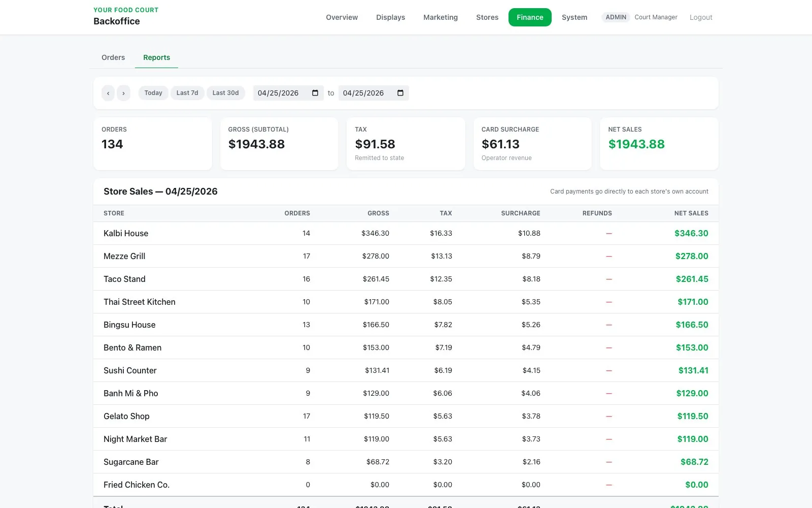Select the Today range button
This screenshot has height=508, width=812.
click(x=153, y=93)
